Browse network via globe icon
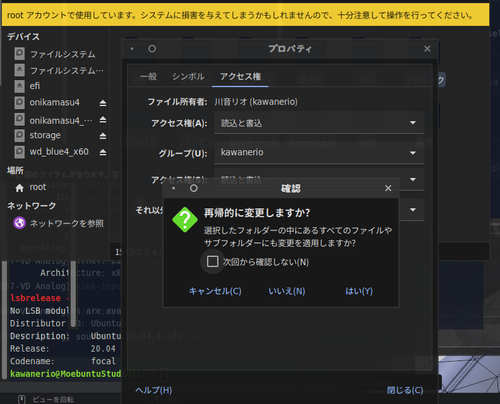The image size is (500, 404). click(19, 223)
